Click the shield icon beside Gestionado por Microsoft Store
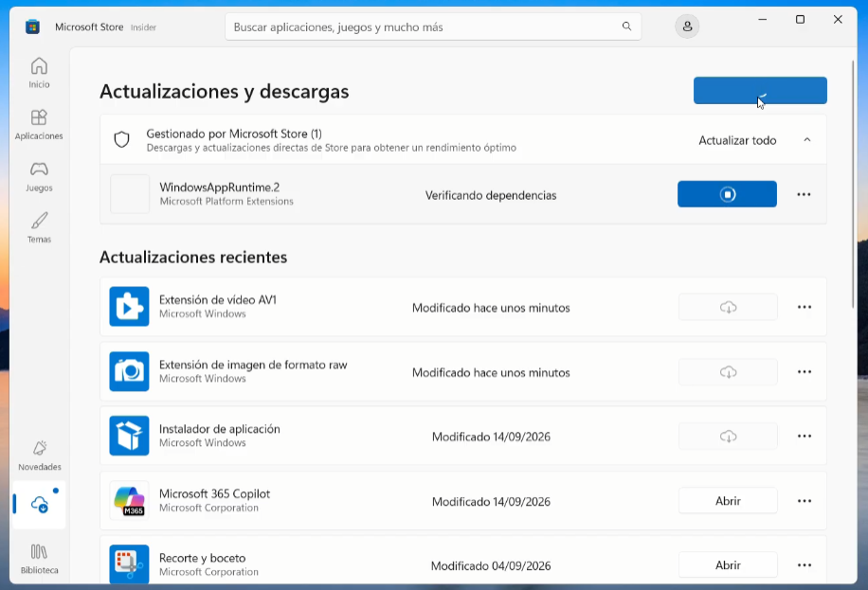Image resolution: width=868 pixels, height=590 pixels. (x=122, y=139)
